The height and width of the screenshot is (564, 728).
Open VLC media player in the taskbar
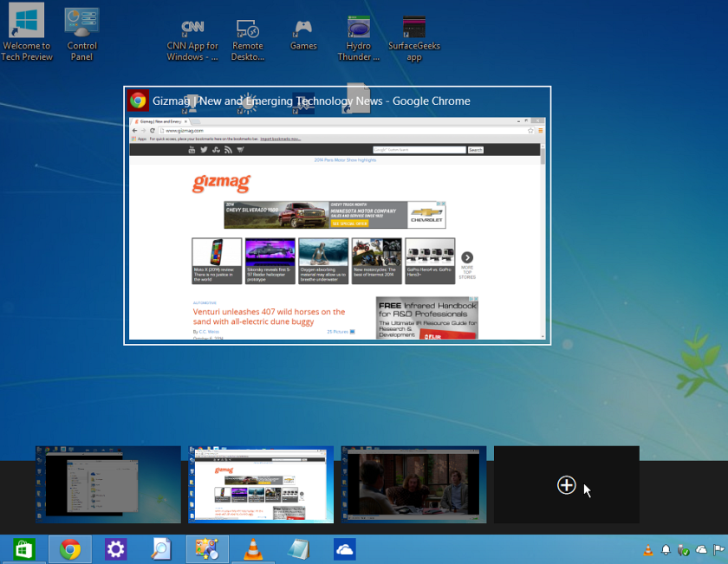[x=253, y=549]
